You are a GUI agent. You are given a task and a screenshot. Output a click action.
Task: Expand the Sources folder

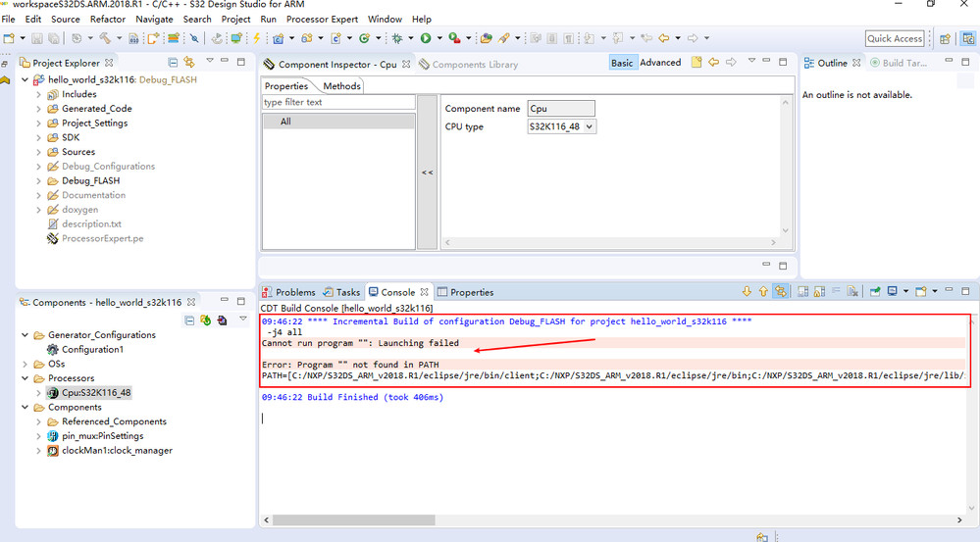click(39, 152)
